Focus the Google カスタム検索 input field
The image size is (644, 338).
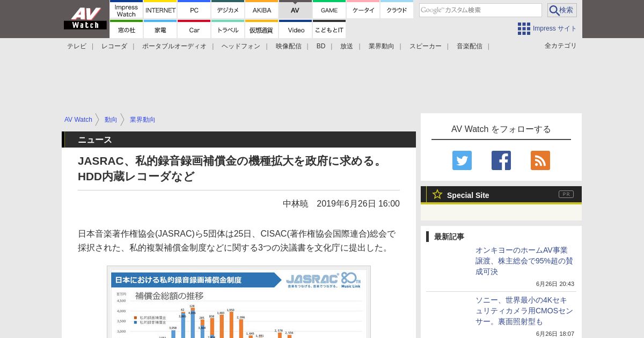tap(480, 10)
